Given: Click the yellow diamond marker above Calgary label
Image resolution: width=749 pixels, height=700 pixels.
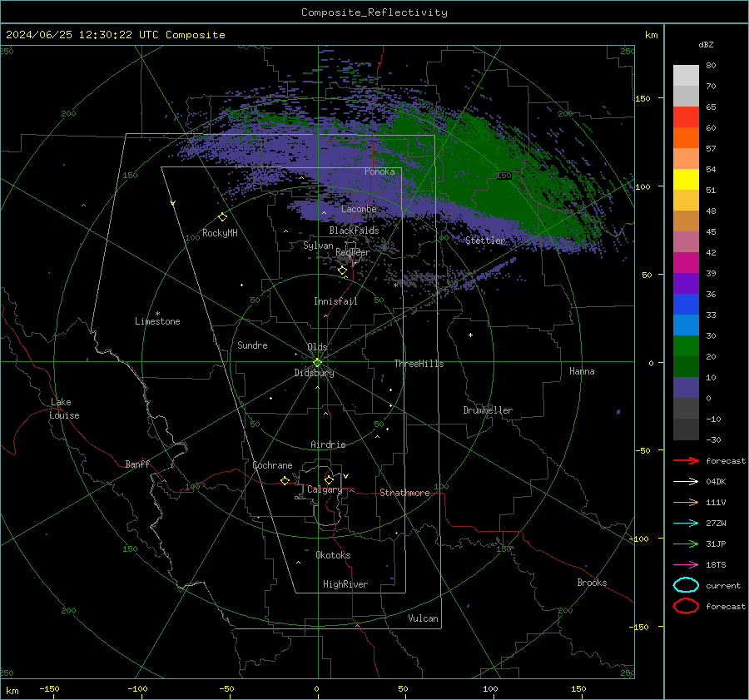Looking at the screenshot, I should 329,479.
